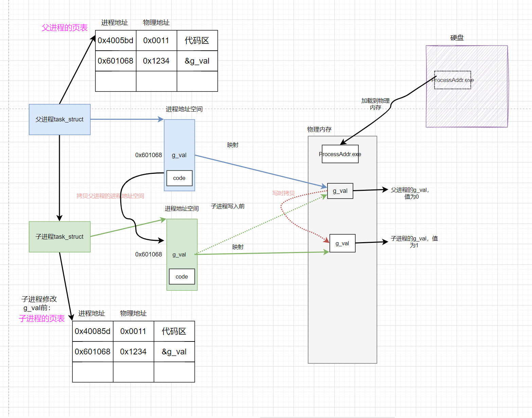
Task: Select cell 0x4005bd in parent page table
Action: 116,40
